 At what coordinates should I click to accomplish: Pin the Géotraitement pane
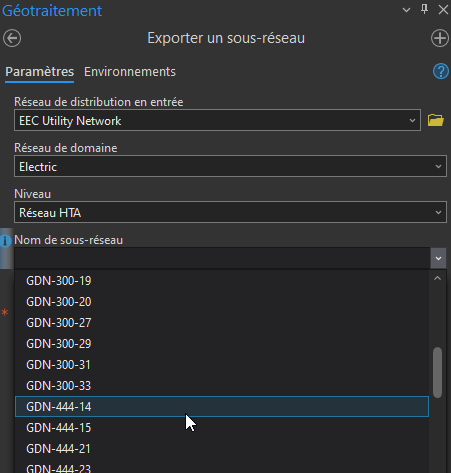424,9
